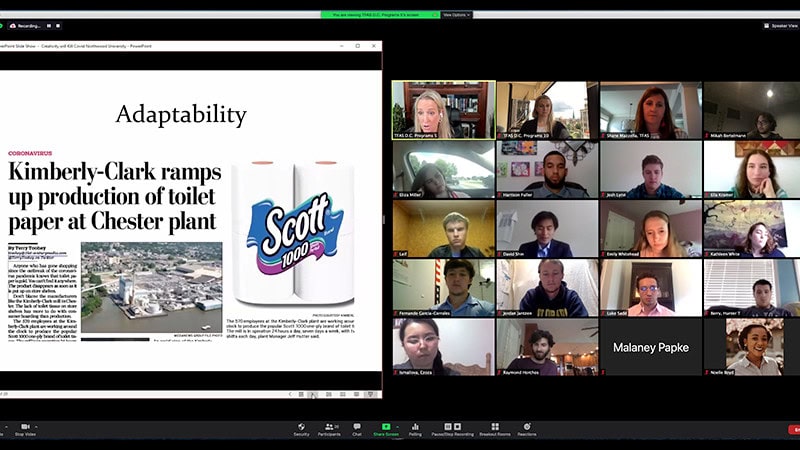Open Breakout Rooms
800x450 pixels.
pos(495,427)
